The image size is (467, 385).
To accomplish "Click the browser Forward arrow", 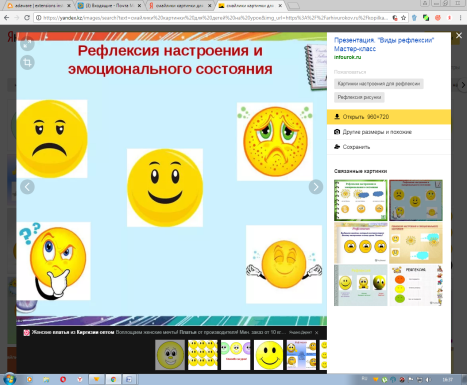I will (17, 18).
